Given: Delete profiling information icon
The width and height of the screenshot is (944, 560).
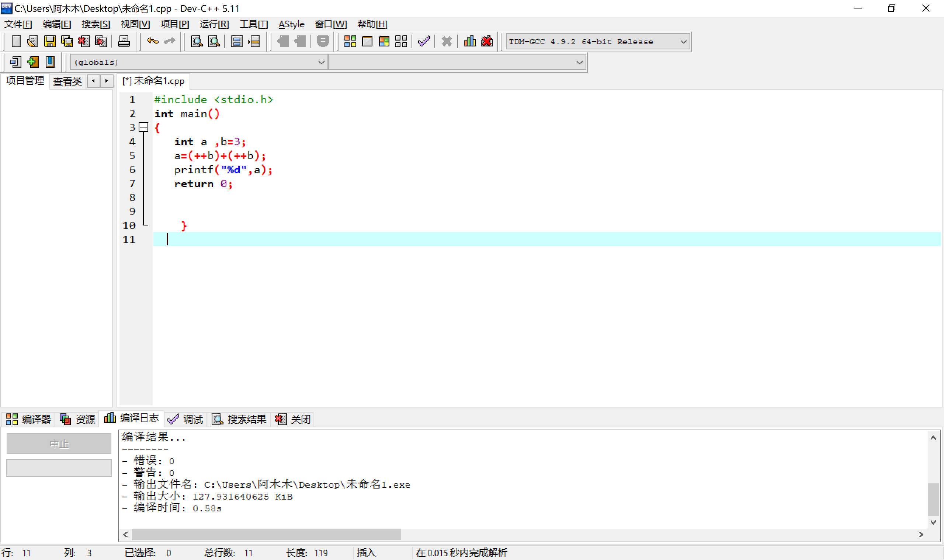Looking at the screenshot, I should (x=487, y=41).
